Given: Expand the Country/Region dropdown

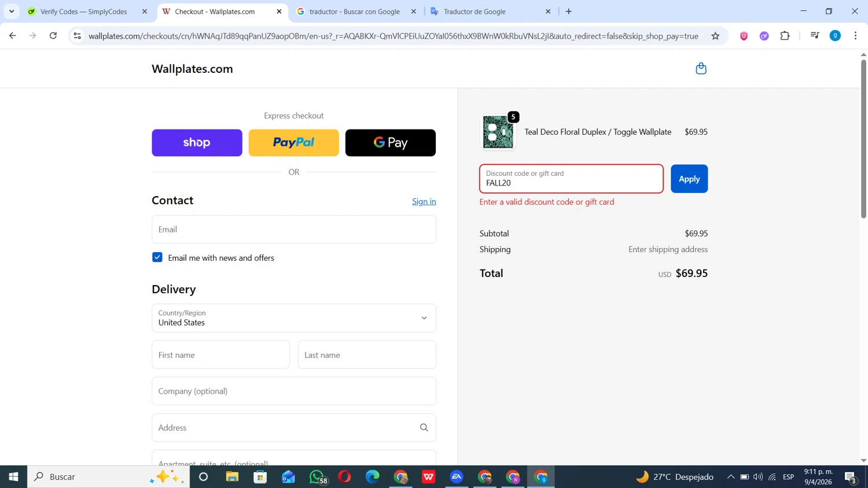Looking at the screenshot, I should coord(294,318).
